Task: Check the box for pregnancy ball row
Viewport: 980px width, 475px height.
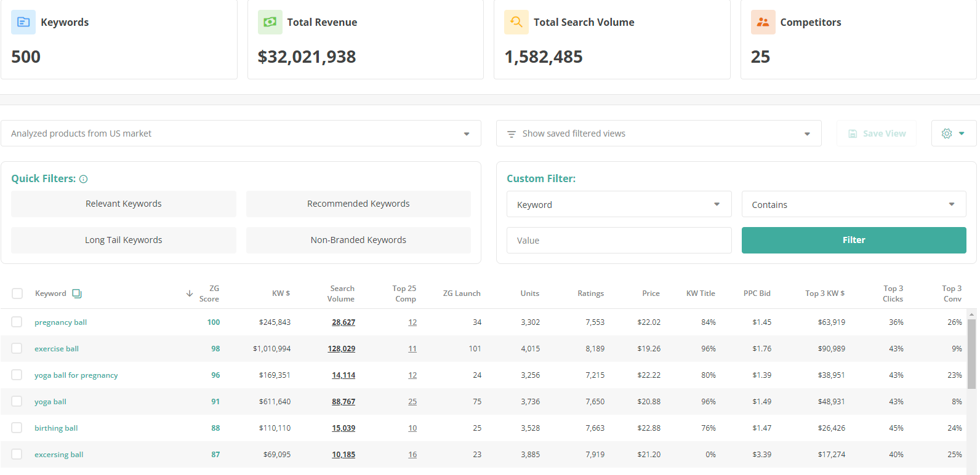Action: pos(17,322)
